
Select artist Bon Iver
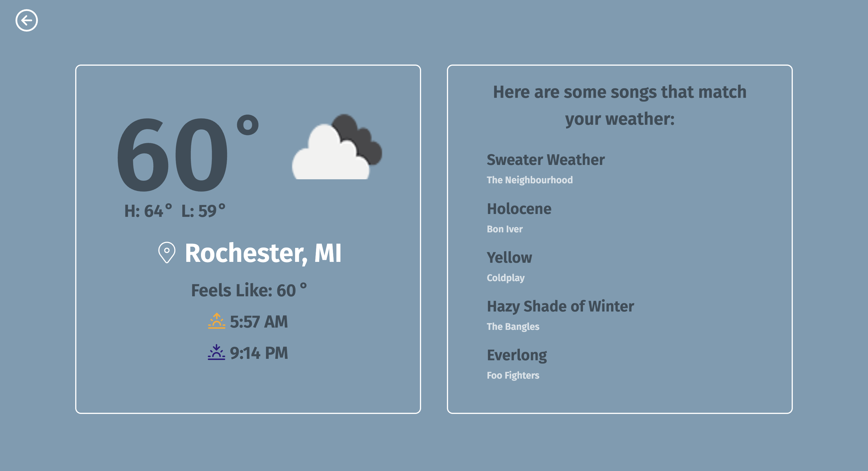point(504,229)
